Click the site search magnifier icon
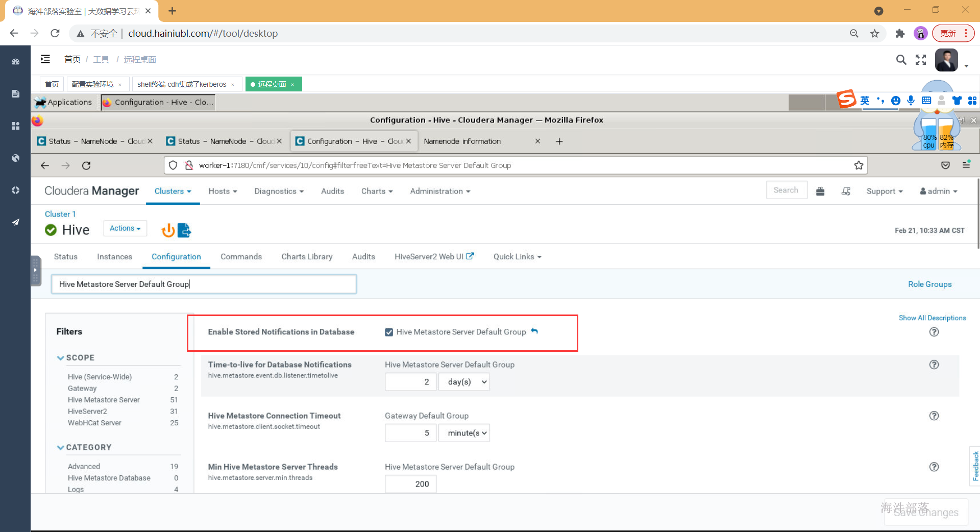Viewport: 980px width, 532px height. [901, 60]
